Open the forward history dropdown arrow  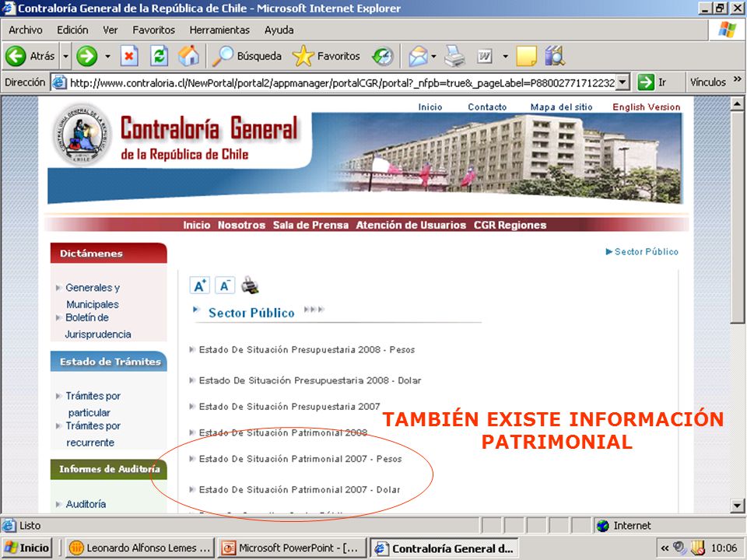(x=107, y=56)
